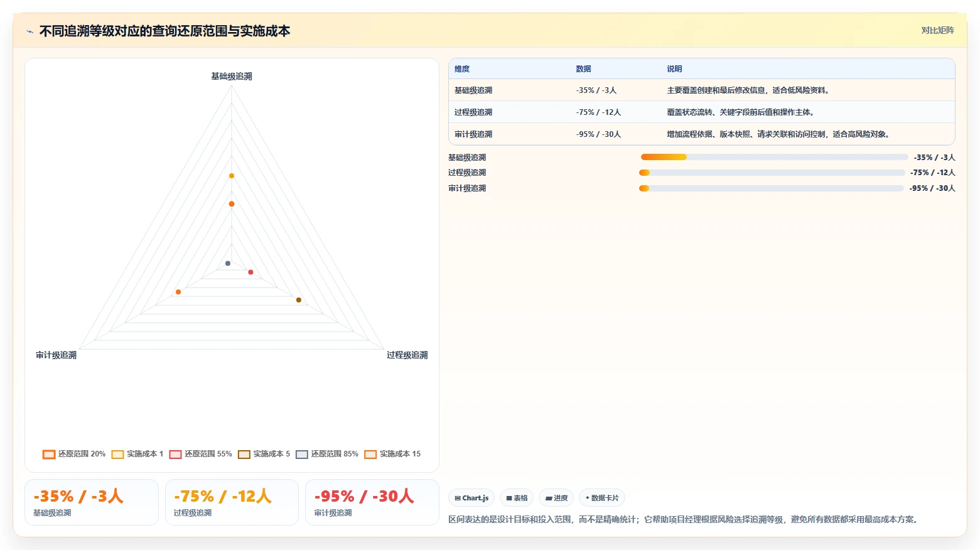
Task: Click the orange data point on the 审计级追溯 axis
Action: coord(178,292)
